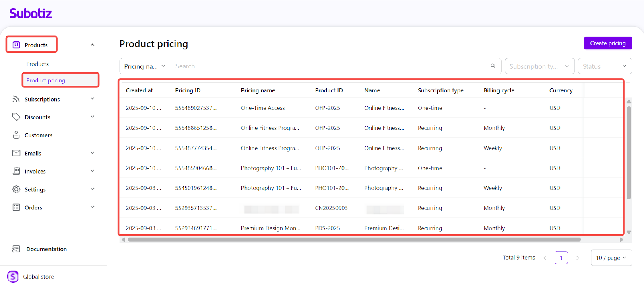The width and height of the screenshot is (644, 287).
Task: Open the Subscription type dropdown
Action: point(539,66)
